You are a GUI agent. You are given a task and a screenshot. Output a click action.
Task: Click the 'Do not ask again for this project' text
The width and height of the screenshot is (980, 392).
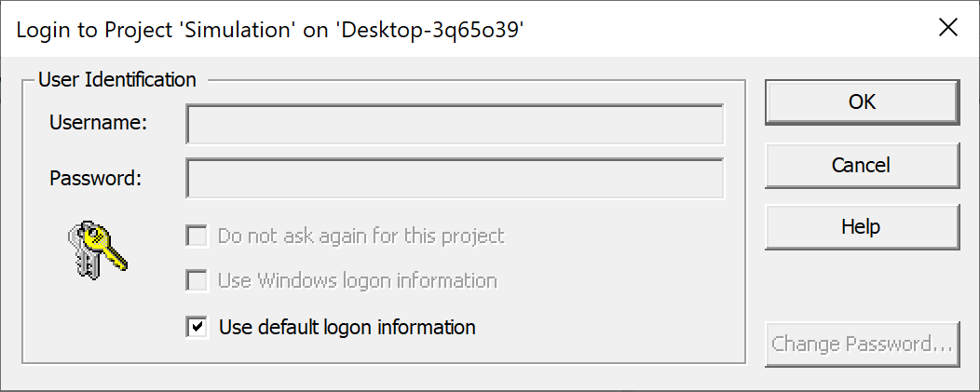[x=361, y=237]
